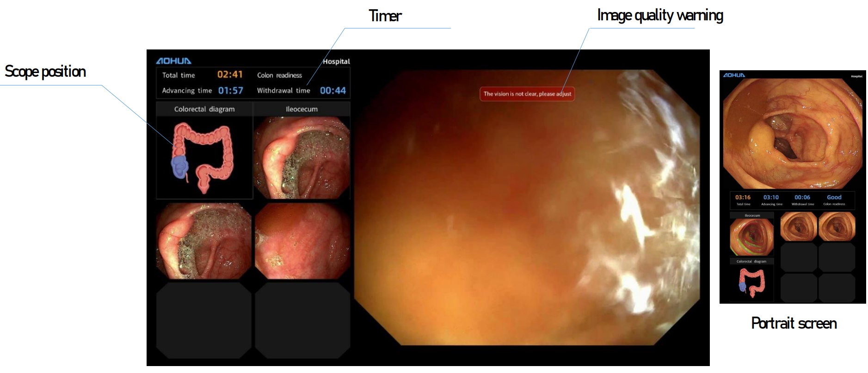Click the Good colon readiness status on portrait screen

tap(834, 197)
